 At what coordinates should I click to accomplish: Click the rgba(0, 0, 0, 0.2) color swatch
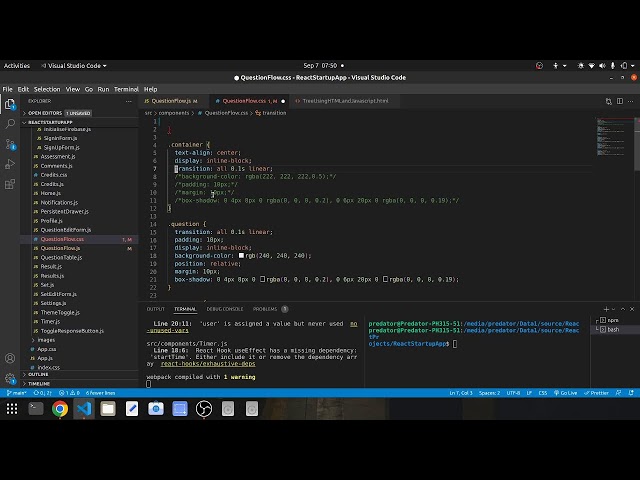262,280
